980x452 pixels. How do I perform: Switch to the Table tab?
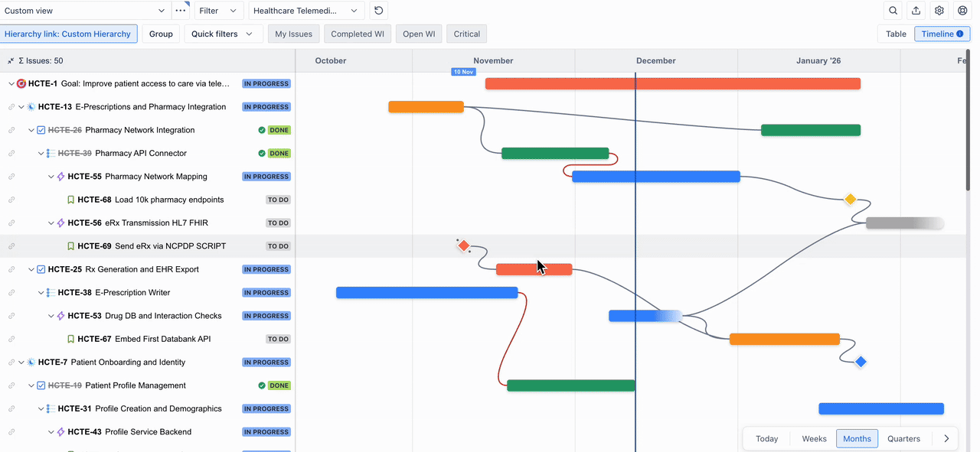coord(895,34)
